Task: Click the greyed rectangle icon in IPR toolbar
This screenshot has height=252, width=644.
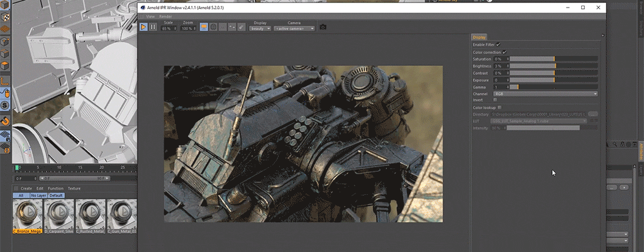Action: tap(223, 27)
